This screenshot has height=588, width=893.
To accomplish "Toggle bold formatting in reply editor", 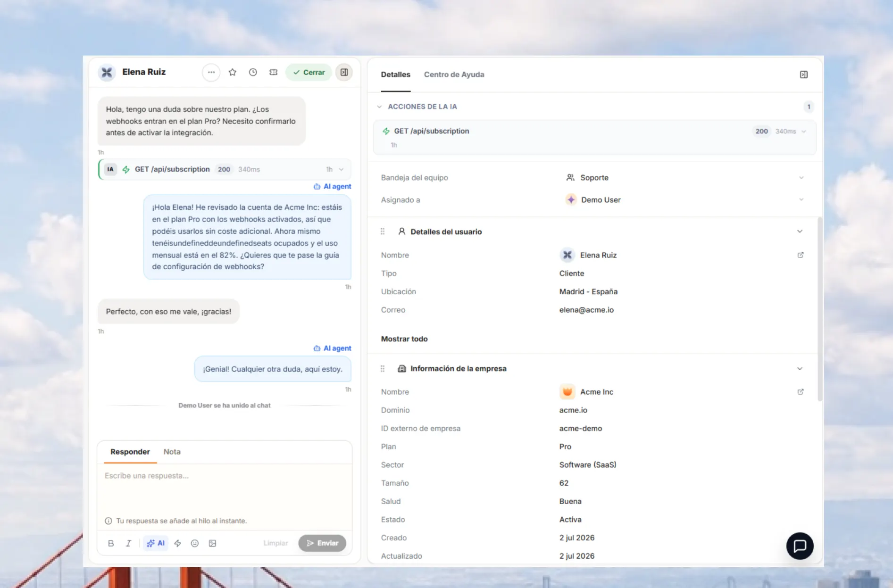I will pyautogui.click(x=111, y=543).
